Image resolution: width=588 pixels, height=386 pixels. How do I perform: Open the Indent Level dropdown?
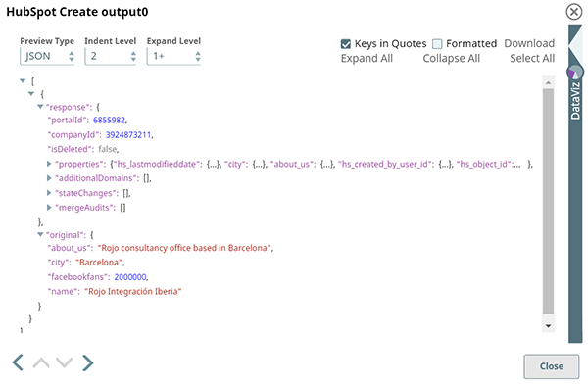pyautogui.click(x=110, y=56)
